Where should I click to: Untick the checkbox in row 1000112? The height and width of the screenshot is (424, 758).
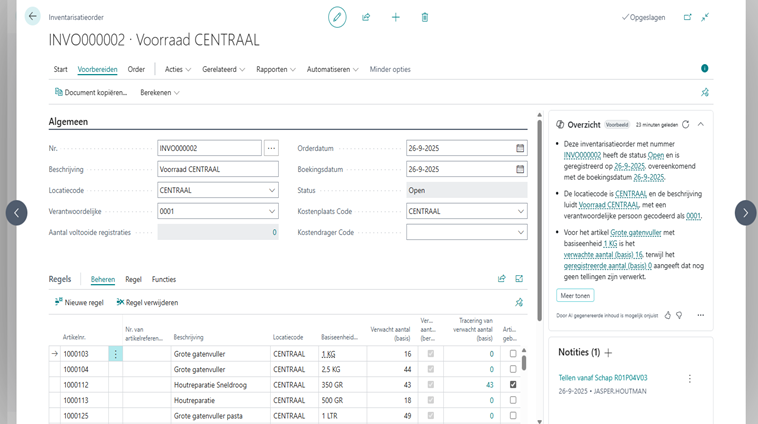pyautogui.click(x=513, y=384)
